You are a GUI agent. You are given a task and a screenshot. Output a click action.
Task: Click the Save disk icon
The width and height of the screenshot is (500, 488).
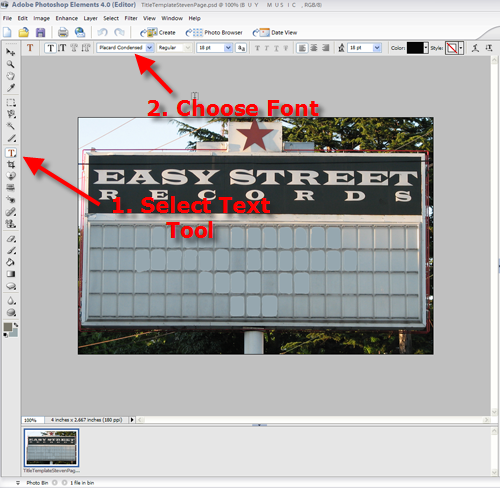pyautogui.click(x=40, y=32)
